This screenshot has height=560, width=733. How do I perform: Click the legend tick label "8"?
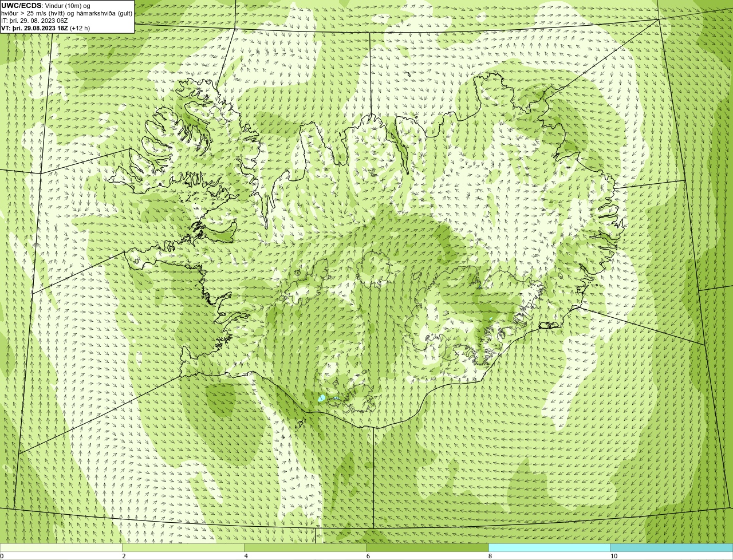pyautogui.click(x=490, y=556)
